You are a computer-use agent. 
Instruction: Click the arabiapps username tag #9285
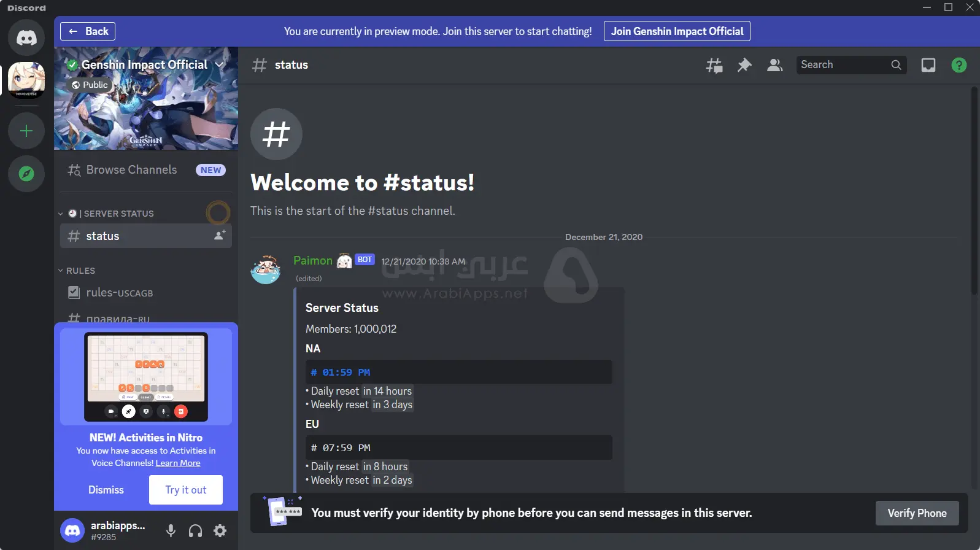[103, 537]
